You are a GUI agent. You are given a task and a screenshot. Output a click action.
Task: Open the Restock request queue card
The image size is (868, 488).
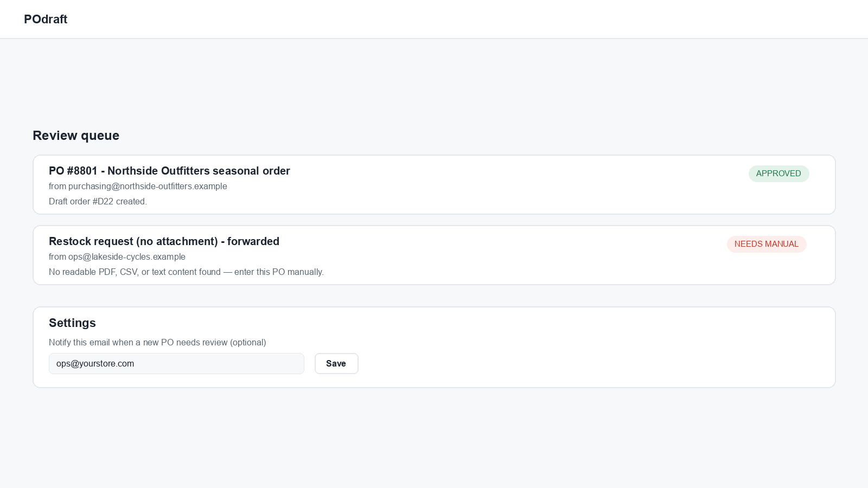(434, 255)
